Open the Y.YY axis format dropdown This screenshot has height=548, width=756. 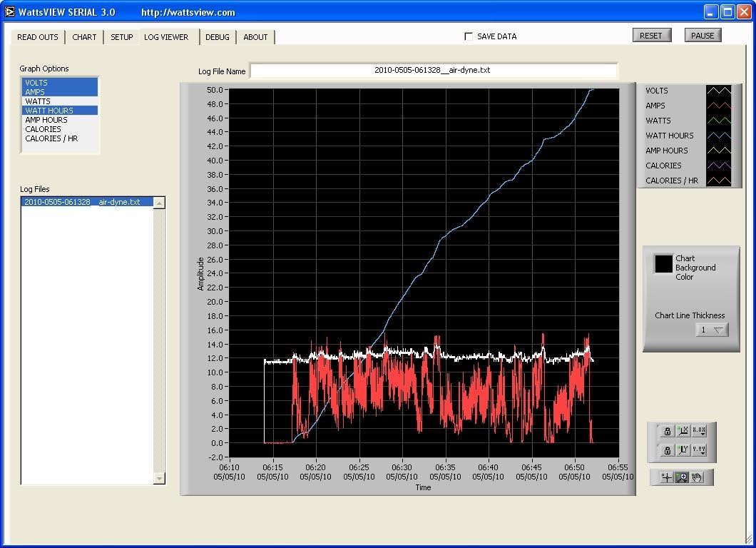699,450
